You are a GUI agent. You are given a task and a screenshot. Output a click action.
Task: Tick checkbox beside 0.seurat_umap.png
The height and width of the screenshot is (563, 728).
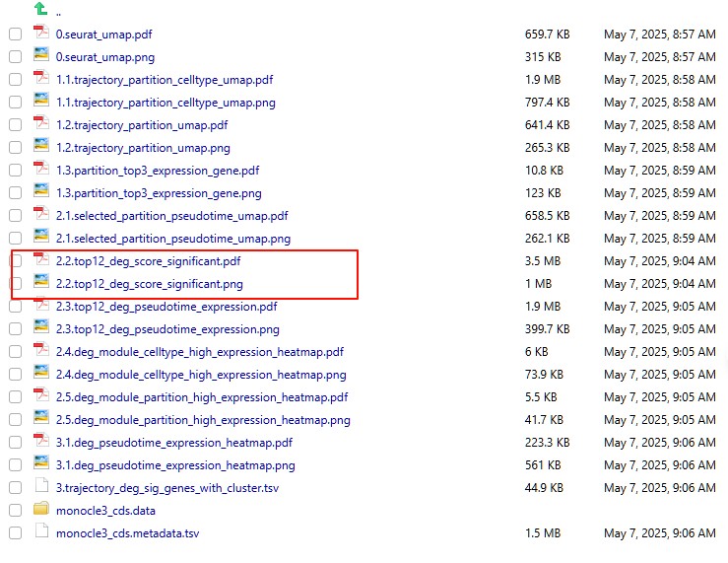16,56
